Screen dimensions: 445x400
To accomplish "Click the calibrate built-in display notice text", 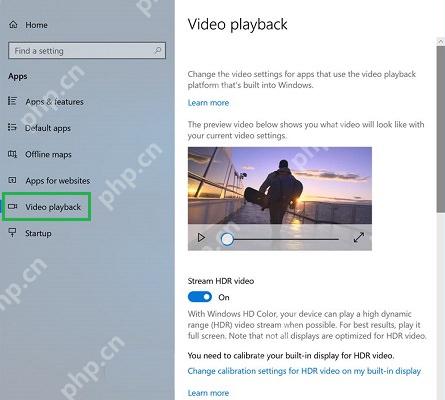I will (x=291, y=356).
